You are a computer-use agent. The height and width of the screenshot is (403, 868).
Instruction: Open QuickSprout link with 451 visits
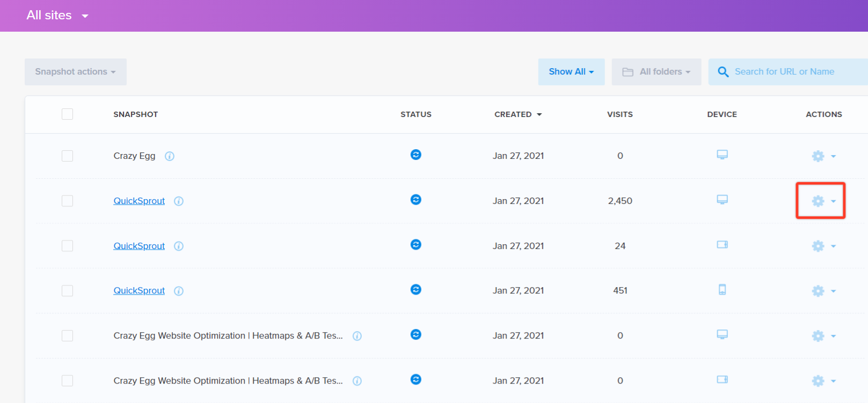pos(139,291)
